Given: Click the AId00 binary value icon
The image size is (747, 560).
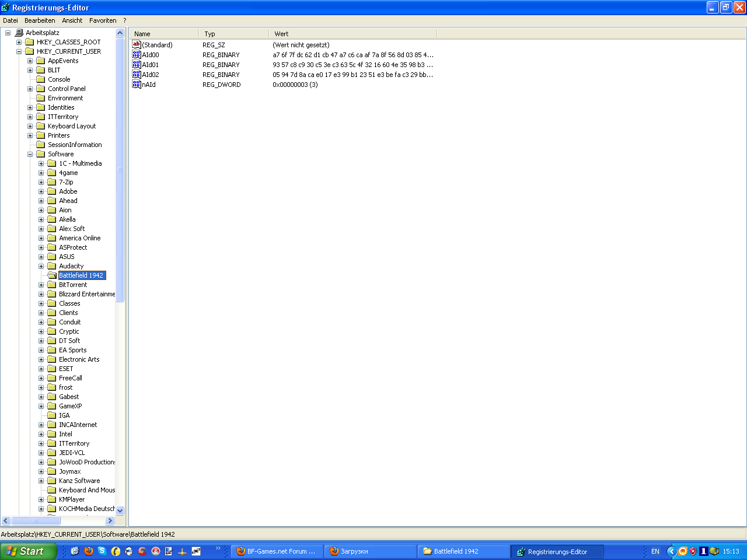Looking at the screenshot, I should click(x=137, y=55).
